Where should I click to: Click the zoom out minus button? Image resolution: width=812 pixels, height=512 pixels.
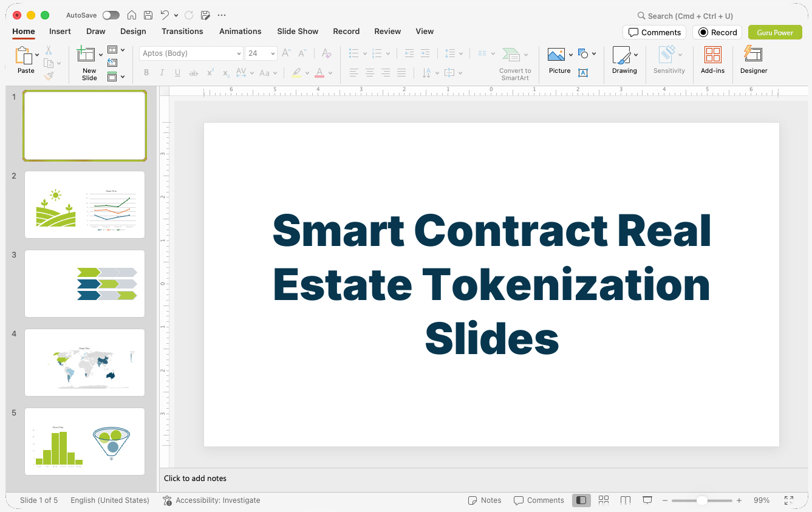pos(665,500)
